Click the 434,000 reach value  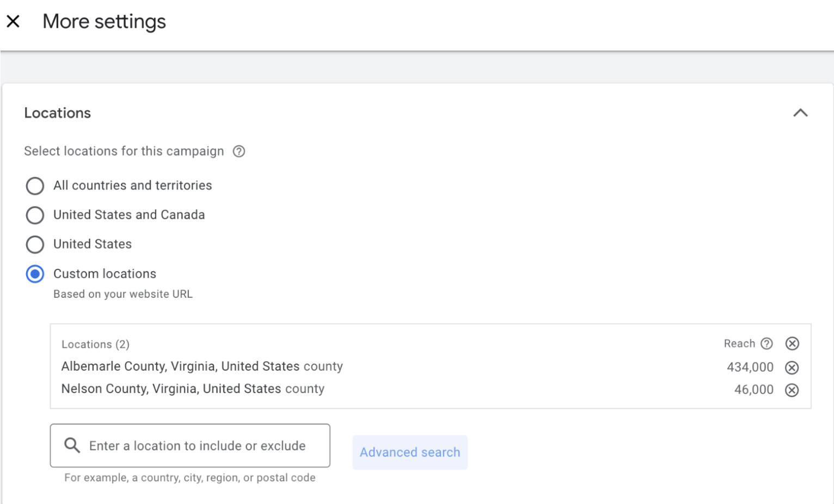coord(750,367)
